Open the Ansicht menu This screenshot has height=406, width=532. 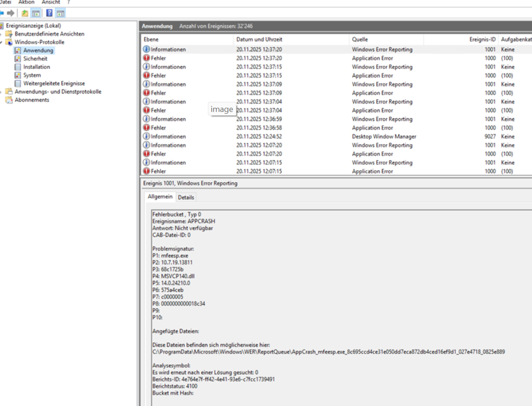(x=51, y=3)
